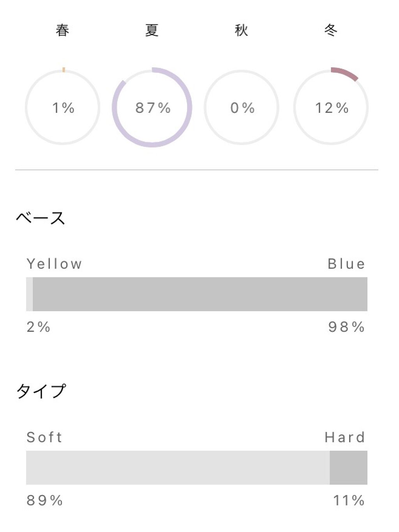Select the 夏 season label

[152, 30]
